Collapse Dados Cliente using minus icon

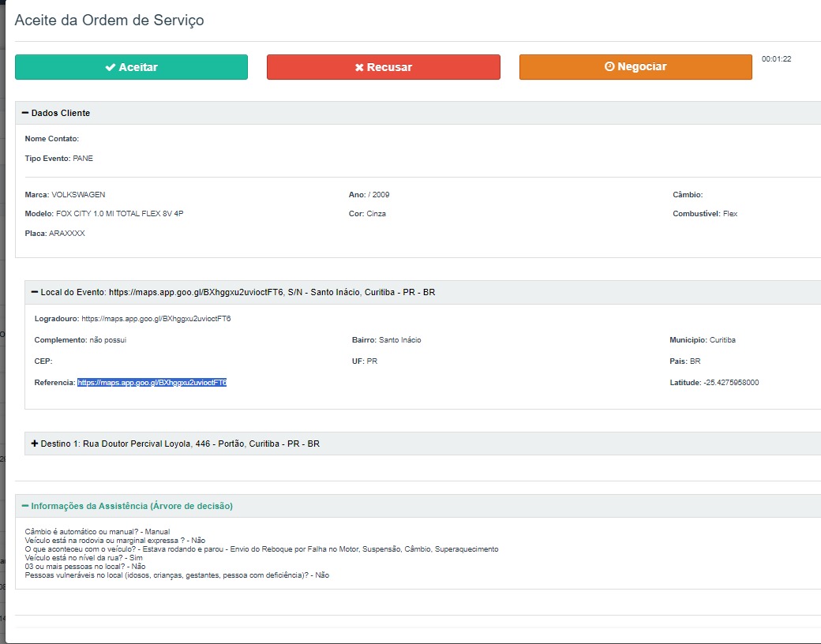(25, 113)
